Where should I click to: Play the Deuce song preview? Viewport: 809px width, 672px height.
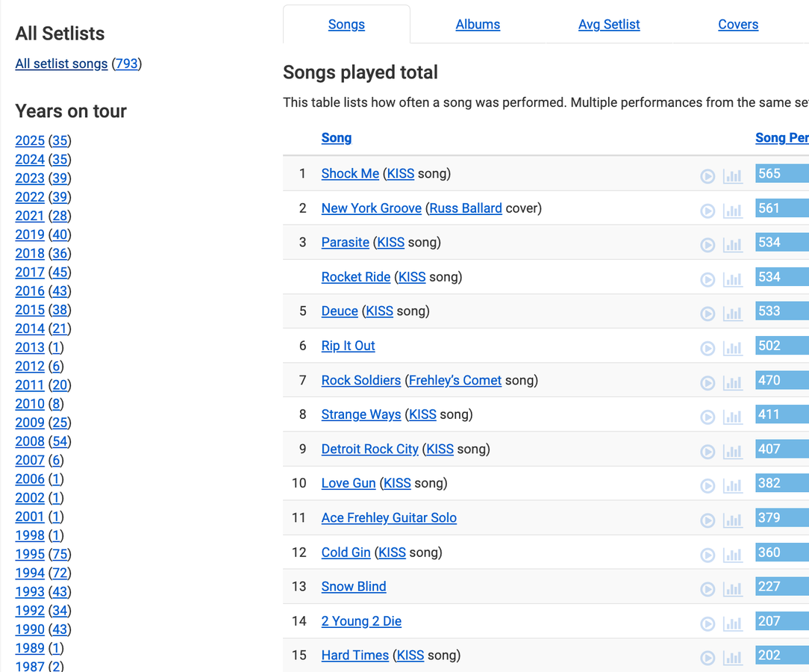click(708, 314)
